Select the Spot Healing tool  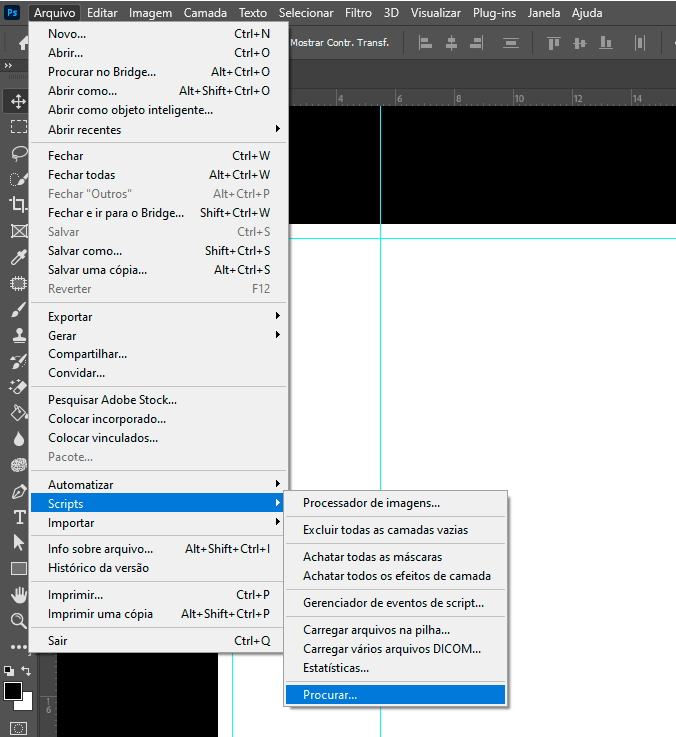click(x=18, y=283)
